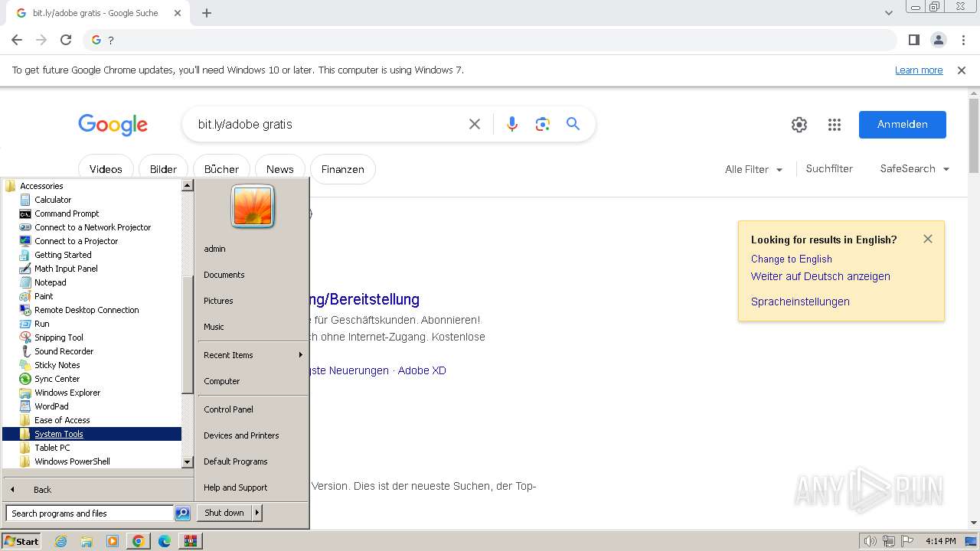
Task: Select the Bücher filter tab
Action: pyautogui.click(x=221, y=169)
